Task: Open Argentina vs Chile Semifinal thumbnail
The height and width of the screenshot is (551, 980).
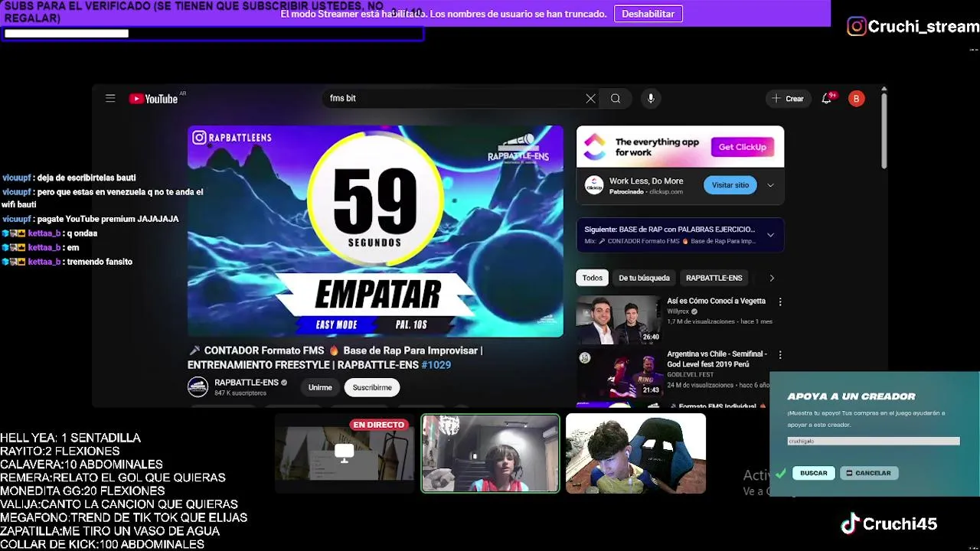Action: click(x=619, y=373)
